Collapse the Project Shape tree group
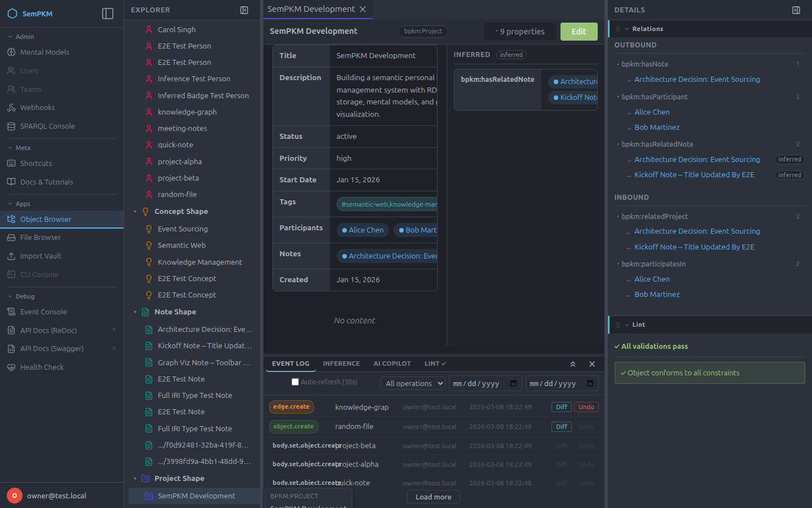812x508 pixels. point(135,479)
